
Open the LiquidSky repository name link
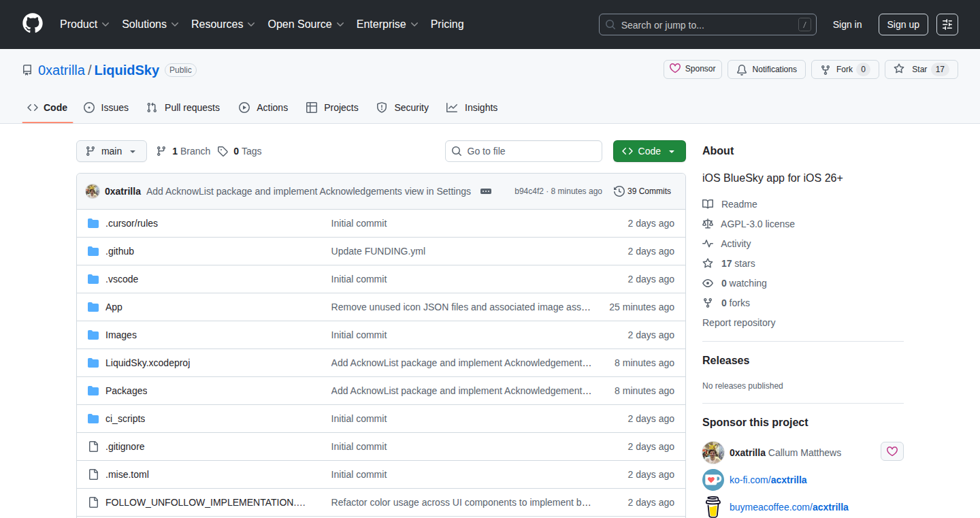point(127,70)
